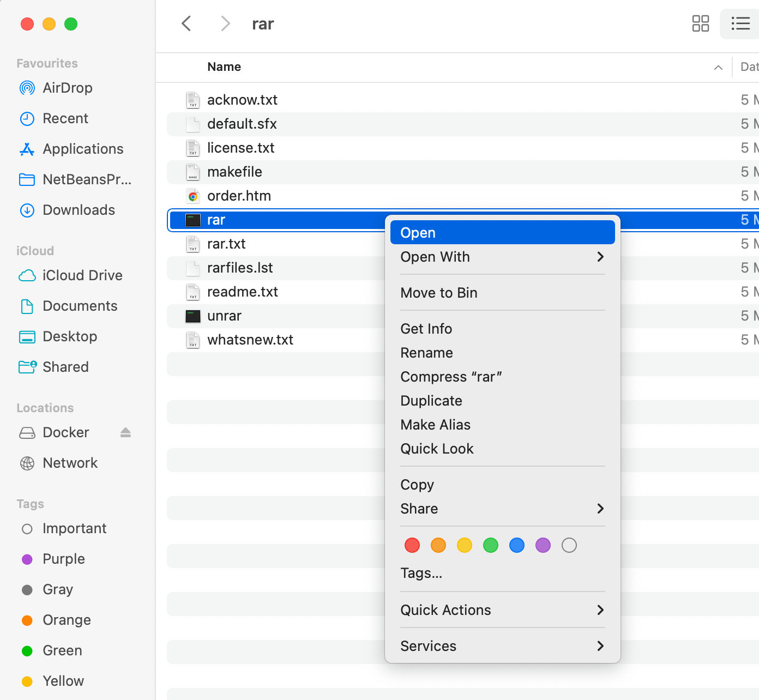Expand the Share submenu

pos(600,509)
